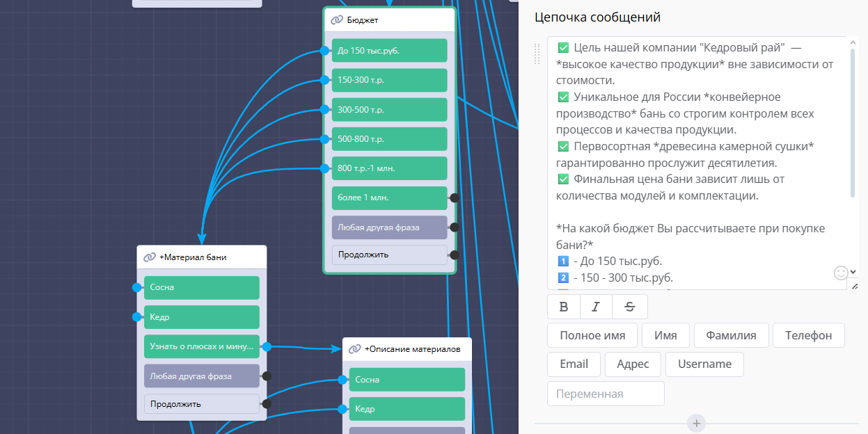Image resolution: width=868 pixels, height=434 pixels.
Task: Toggle strikethrough text formatting
Action: click(629, 307)
